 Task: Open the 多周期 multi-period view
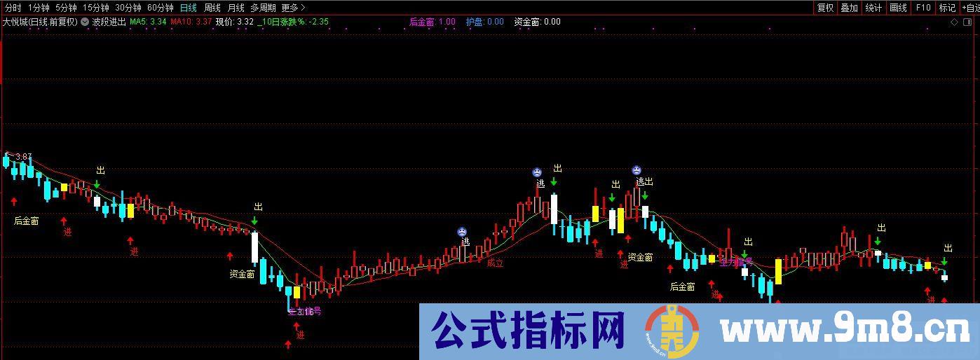tap(263, 8)
